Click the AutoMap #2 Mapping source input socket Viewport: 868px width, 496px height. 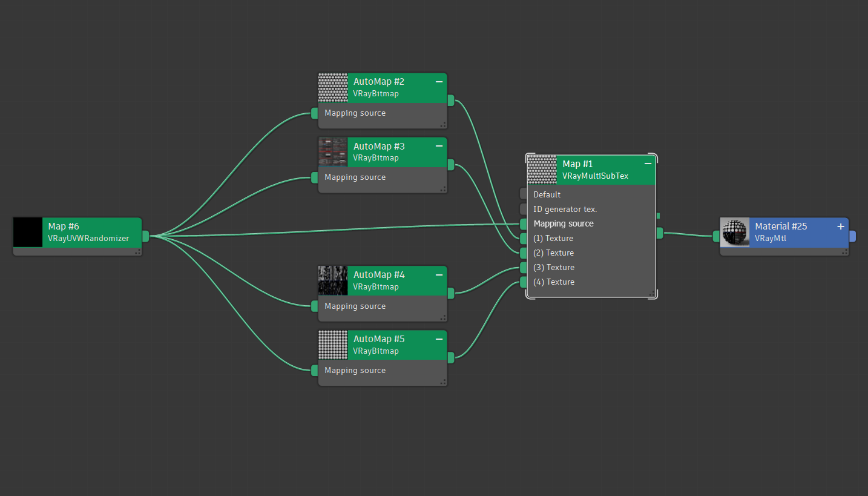point(315,113)
